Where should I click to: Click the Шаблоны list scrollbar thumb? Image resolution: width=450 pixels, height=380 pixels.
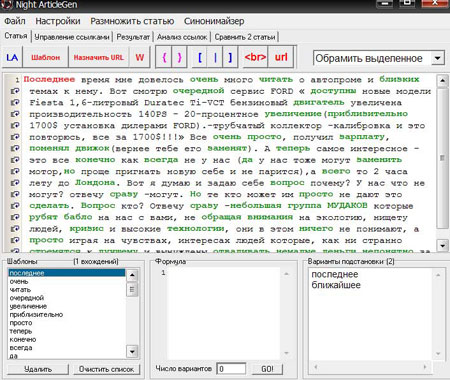pyautogui.click(x=132, y=290)
